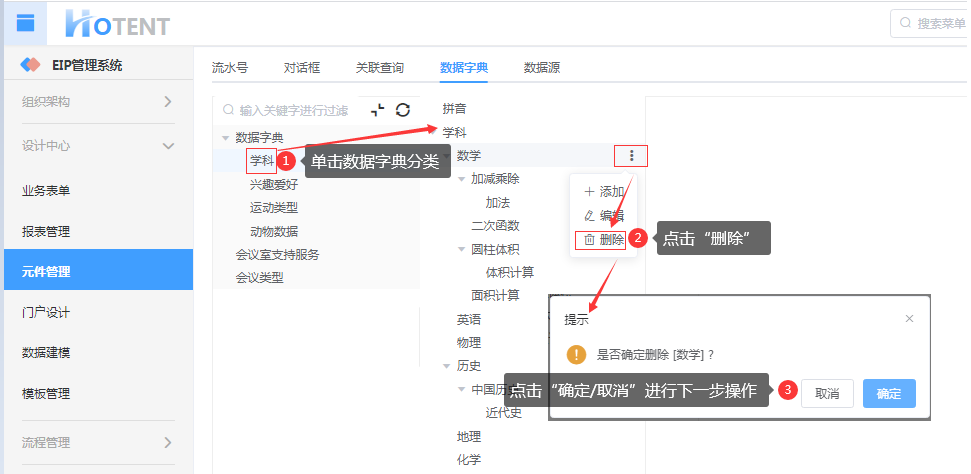Screen dimensions: 971x474
Task: Switch to the 数据源 tab
Action: (542, 68)
